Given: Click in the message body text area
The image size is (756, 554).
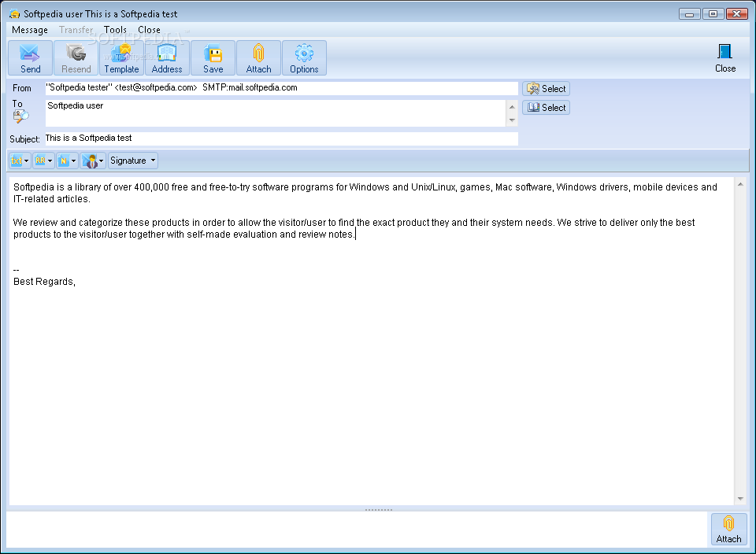Looking at the screenshot, I should pyautogui.click(x=371, y=341).
